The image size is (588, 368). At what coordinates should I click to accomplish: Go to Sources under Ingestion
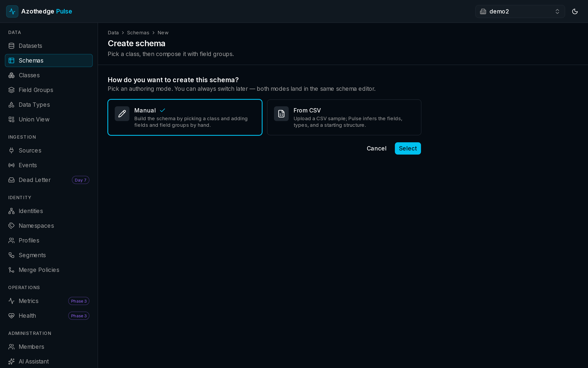pos(49,150)
